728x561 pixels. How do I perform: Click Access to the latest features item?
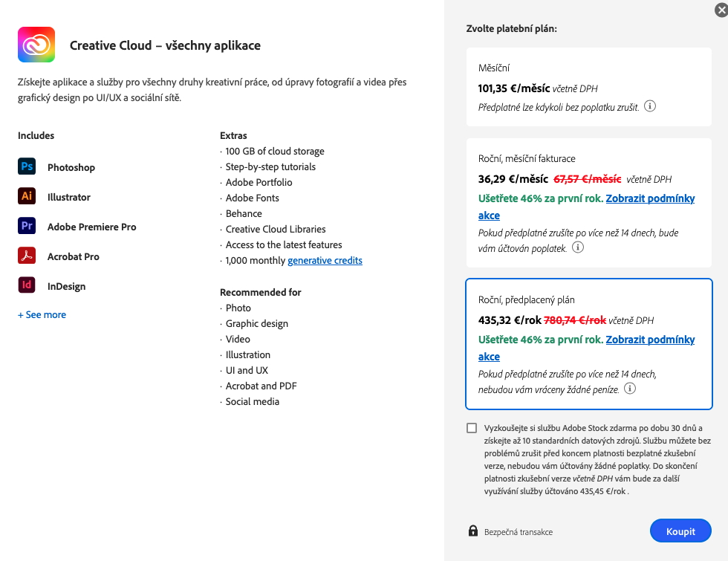284,244
